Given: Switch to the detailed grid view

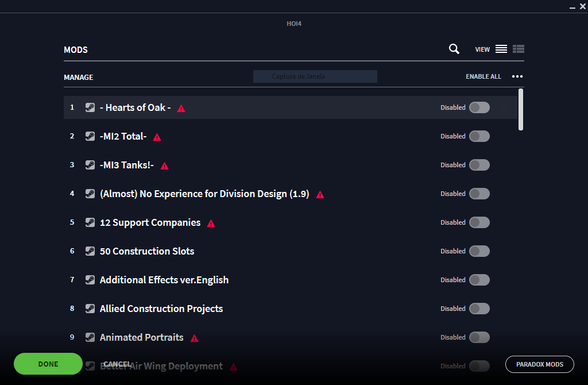Looking at the screenshot, I should pos(519,49).
